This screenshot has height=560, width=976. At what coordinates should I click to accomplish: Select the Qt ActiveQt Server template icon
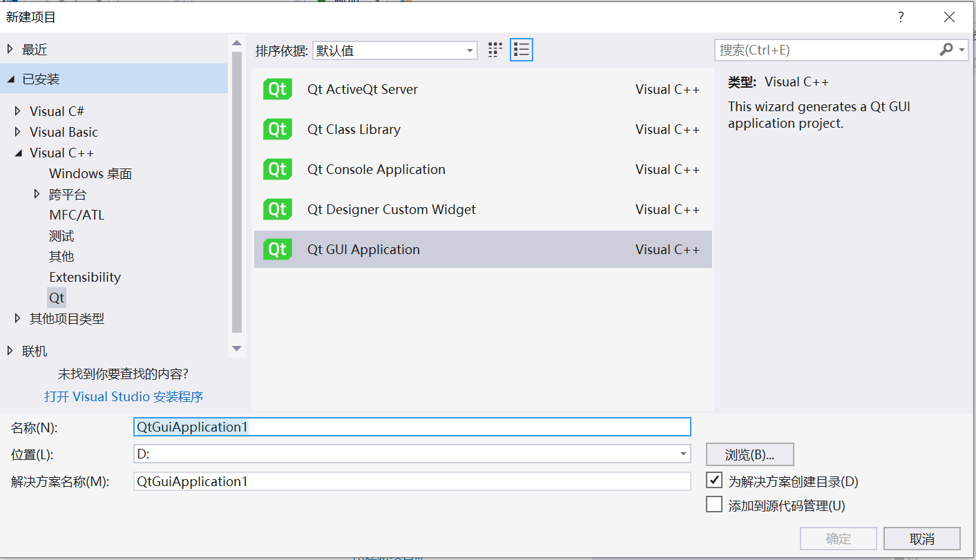277,88
